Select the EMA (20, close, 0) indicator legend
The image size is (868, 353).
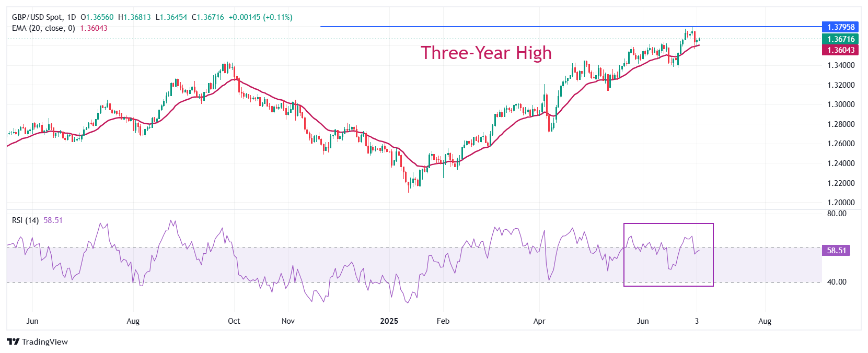tap(43, 28)
